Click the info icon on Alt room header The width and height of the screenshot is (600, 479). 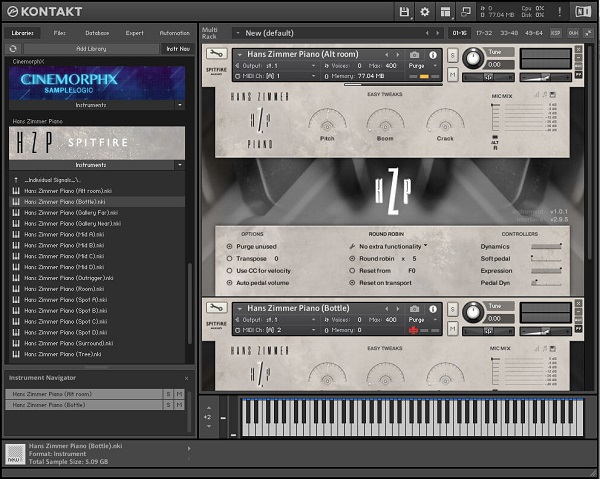433,55
